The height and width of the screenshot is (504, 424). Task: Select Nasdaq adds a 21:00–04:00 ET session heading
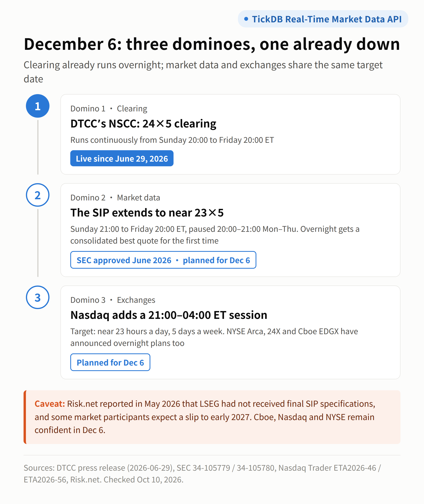[x=169, y=315]
